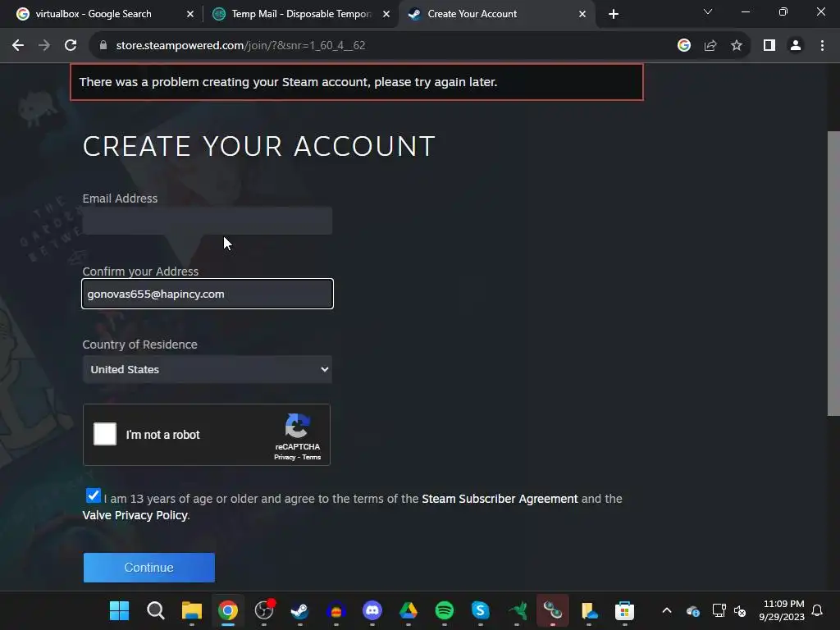840x630 pixels.
Task: Open the reCAPTCHA Terms link
Action: (x=311, y=457)
